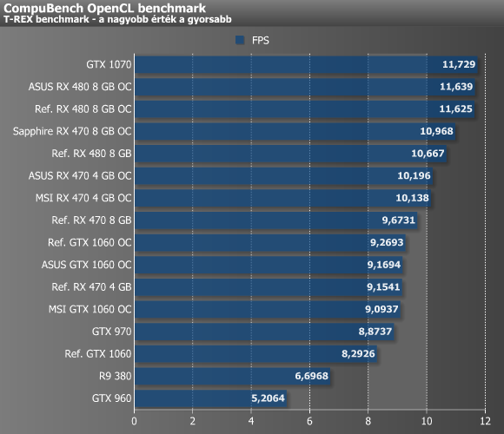The image size is (504, 434).
Task: Click value 9,1541 on the bar
Action: click(383, 286)
